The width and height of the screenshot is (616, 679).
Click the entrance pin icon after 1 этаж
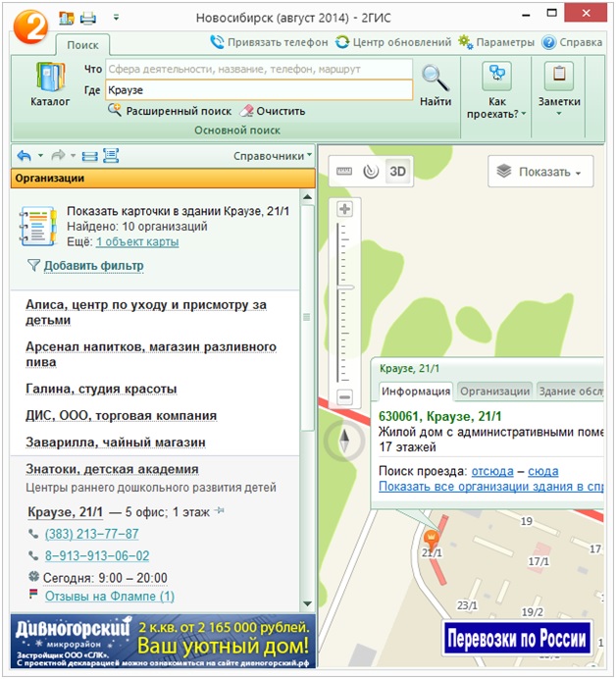click(x=220, y=511)
